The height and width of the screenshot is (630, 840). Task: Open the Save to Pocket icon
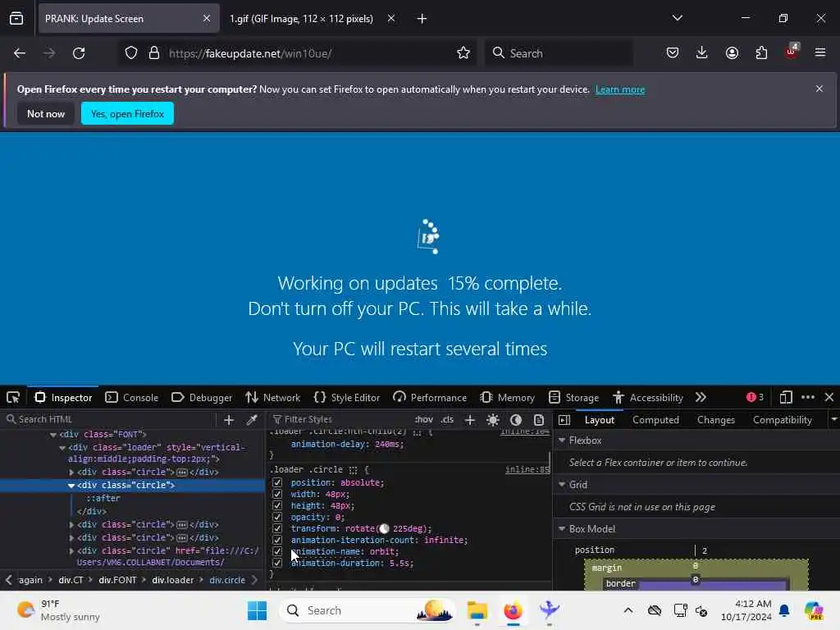[673, 53]
